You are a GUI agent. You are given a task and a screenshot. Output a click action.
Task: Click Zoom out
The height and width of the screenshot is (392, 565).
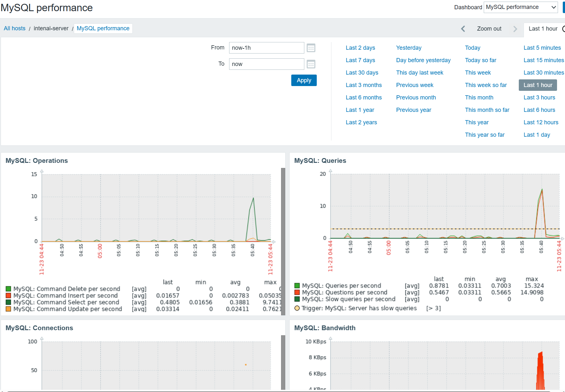click(x=489, y=29)
